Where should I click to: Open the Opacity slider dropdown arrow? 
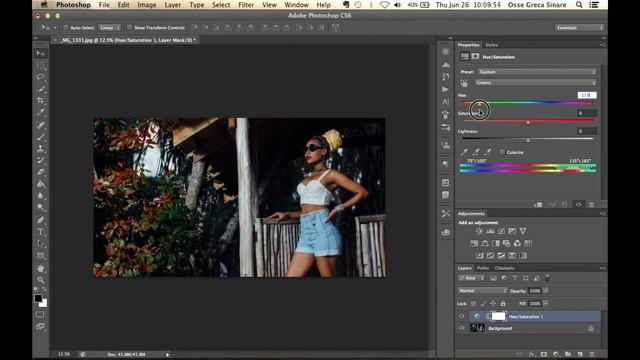(546, 291)
